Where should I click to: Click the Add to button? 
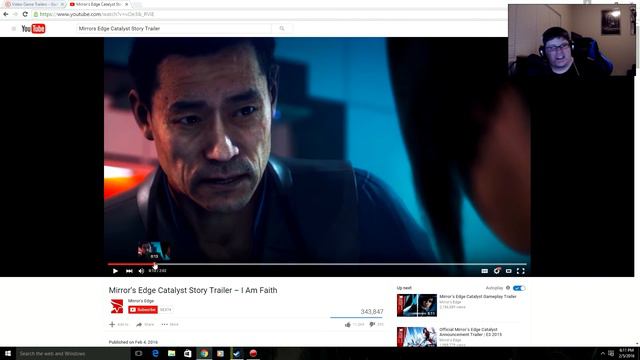coord(118,324)
